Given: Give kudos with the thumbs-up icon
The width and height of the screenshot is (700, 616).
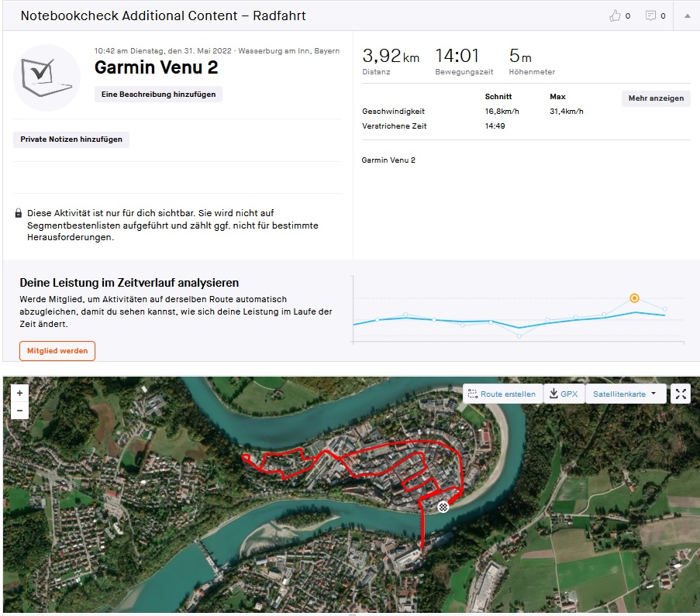Looking at the screenshot, I should tap(615, 15).
